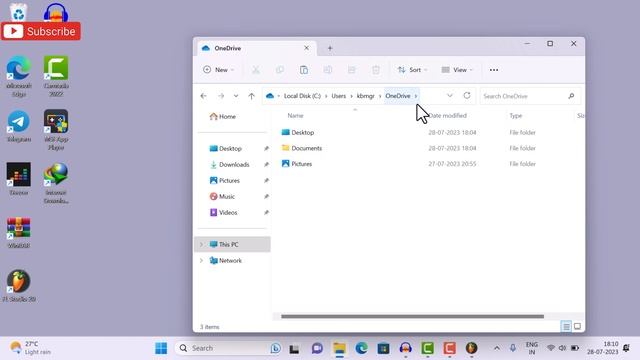Add a new File Explorer tab
The width and height of the screenshot is (640, 360).
[330, 48]
